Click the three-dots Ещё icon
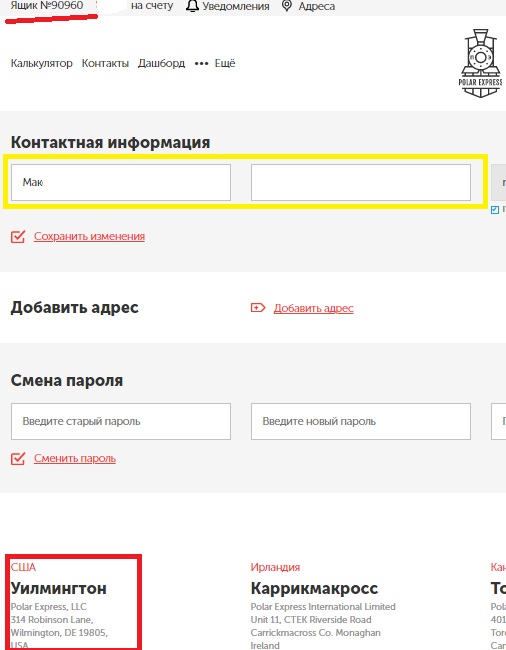This screenshot has height=650, width=506. point(201,64)
